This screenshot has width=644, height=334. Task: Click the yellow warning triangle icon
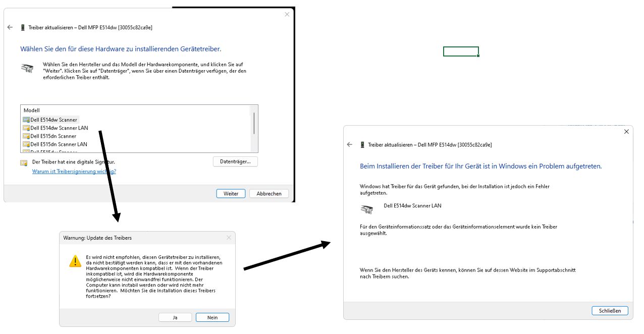[75, 261]
